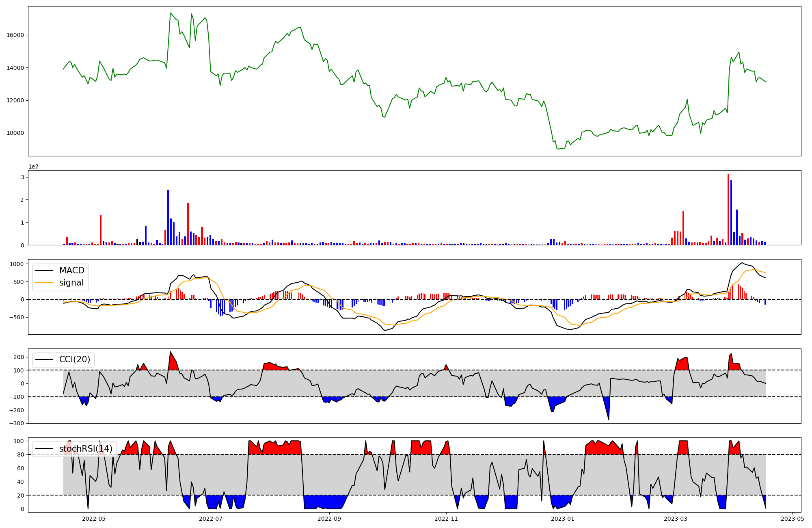Select the 12000 price axis label

click(15, 100)
